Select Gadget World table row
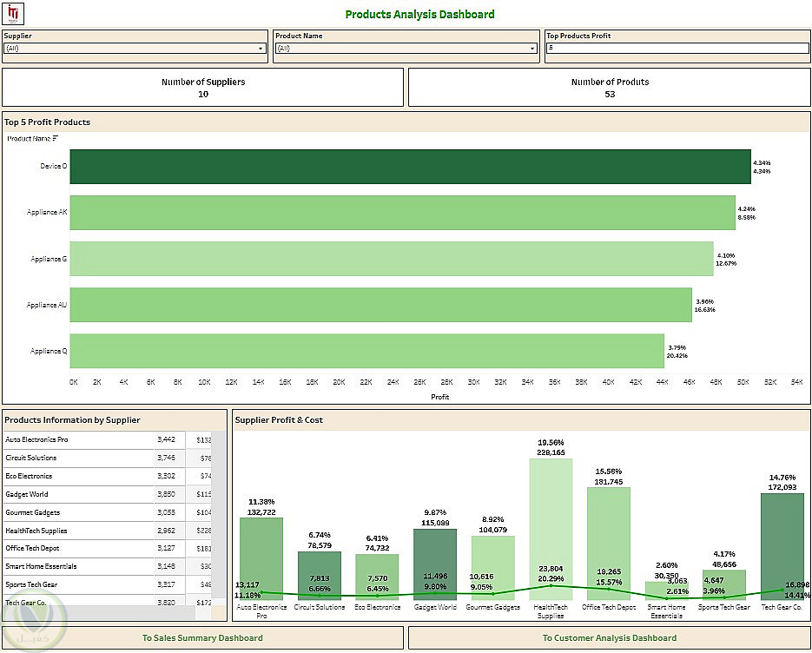Screen dimensions: 812x653 pos(108,494)
